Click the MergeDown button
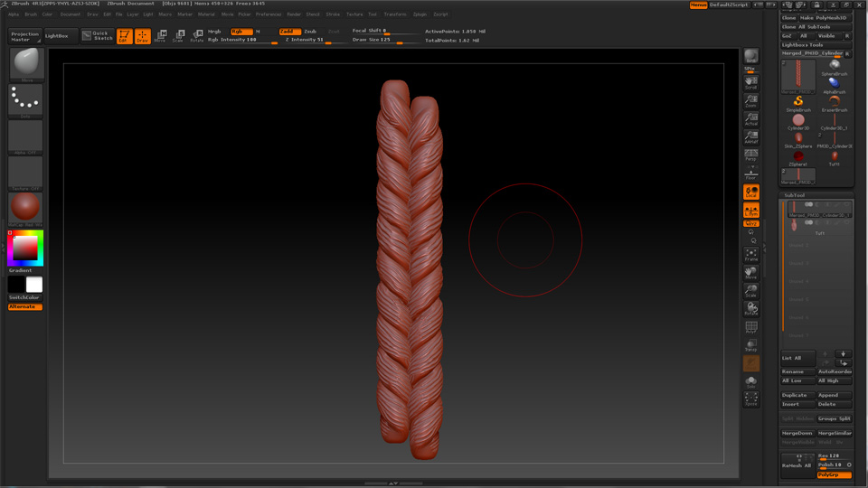This screenshot has width=868, height=488. click(796, 433)
